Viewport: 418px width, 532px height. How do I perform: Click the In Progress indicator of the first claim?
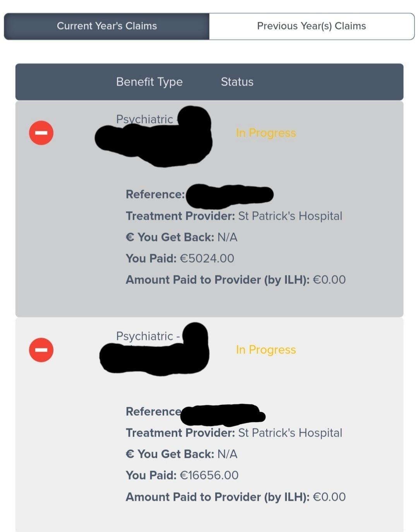[x=266, y=133]
